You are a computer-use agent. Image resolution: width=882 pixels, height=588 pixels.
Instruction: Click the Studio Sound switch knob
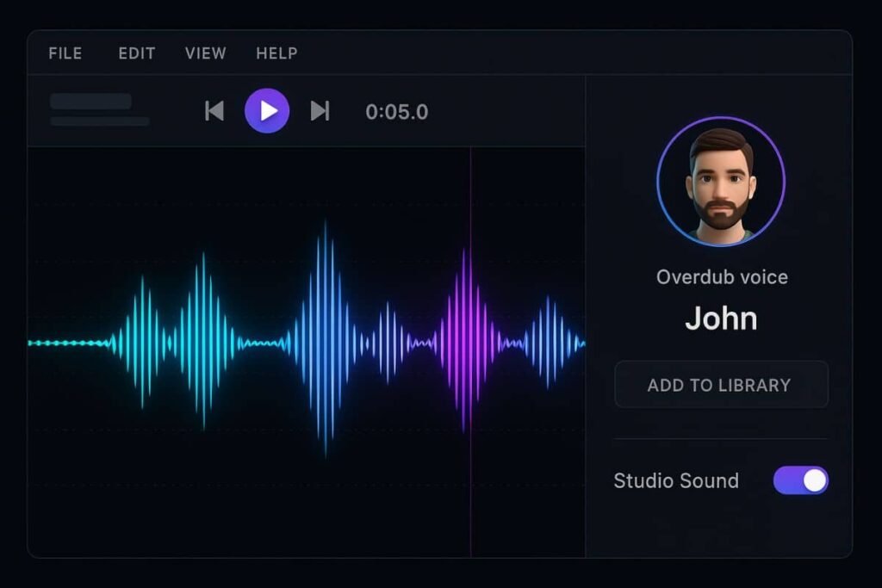pos(816,480)
